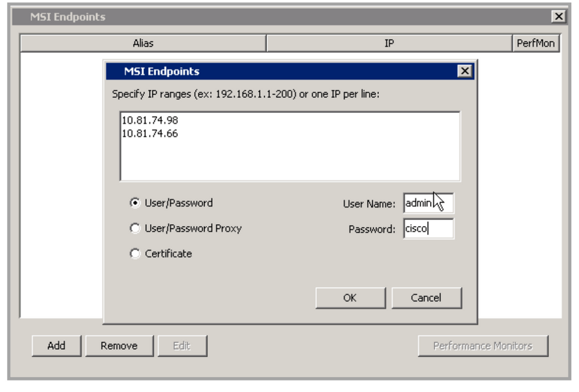Focus the User Name input field

coord(429,203)
